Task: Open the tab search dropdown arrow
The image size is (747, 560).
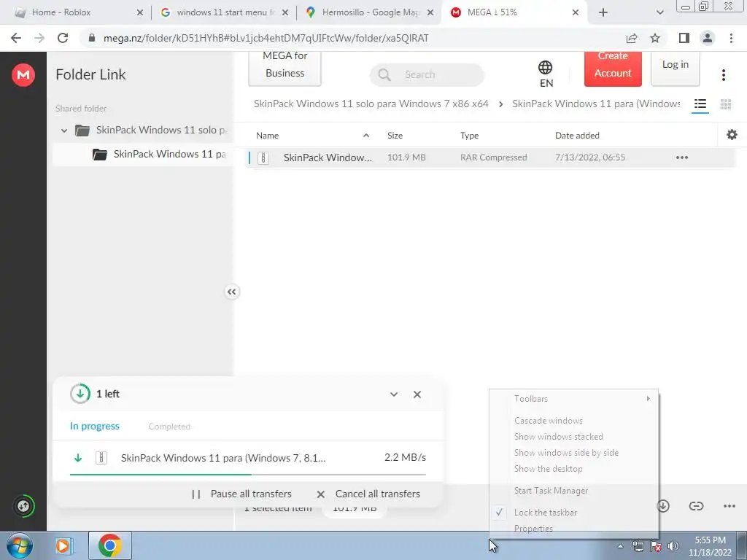Action: (659, 12)
